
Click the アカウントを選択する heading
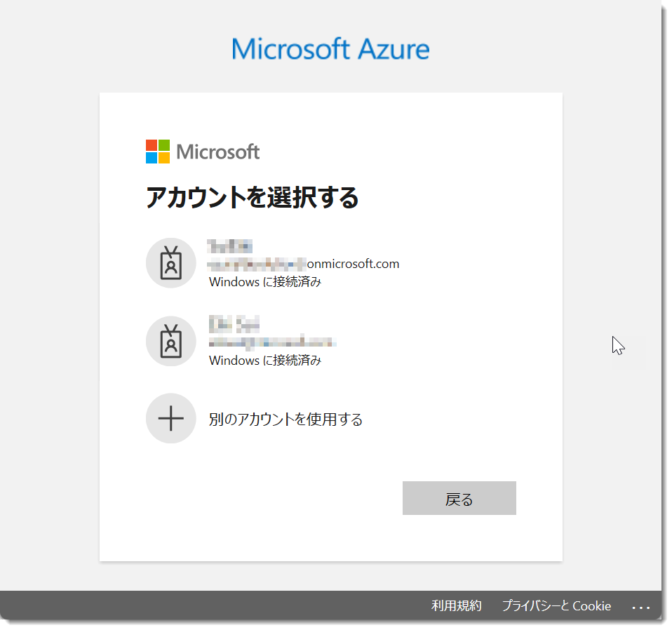[252, 198]
